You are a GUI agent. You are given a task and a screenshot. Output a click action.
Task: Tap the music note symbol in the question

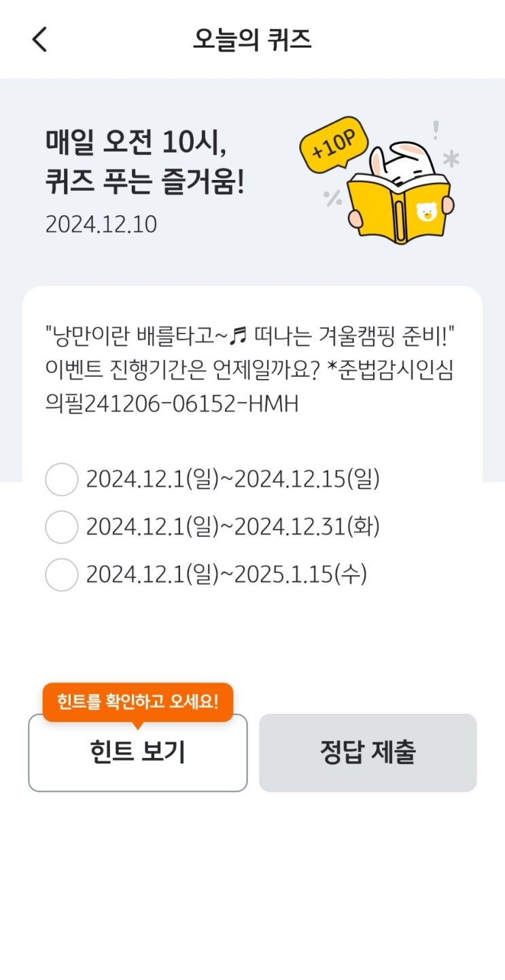pyautogui.click(x=239, y=334)
